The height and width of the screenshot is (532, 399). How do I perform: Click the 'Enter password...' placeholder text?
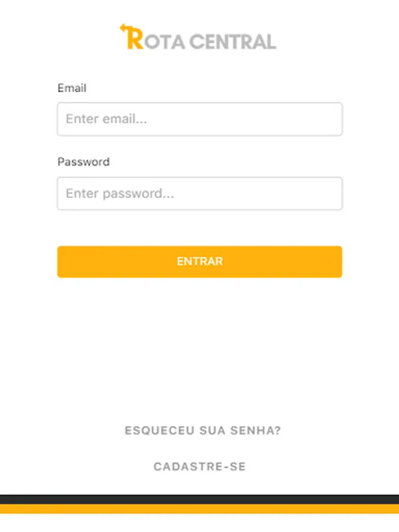point(120,193)
